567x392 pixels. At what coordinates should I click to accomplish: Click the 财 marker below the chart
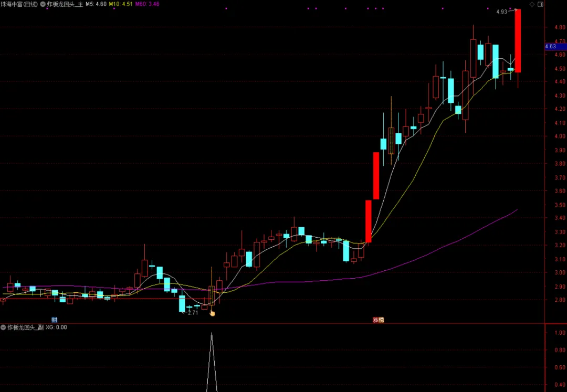click(54, 320)
